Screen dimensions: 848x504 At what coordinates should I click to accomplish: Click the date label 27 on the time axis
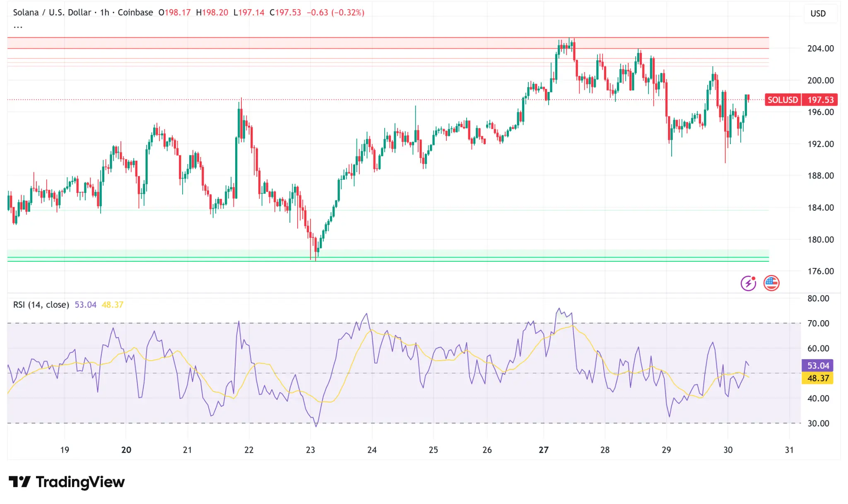(x=543, y=449)
